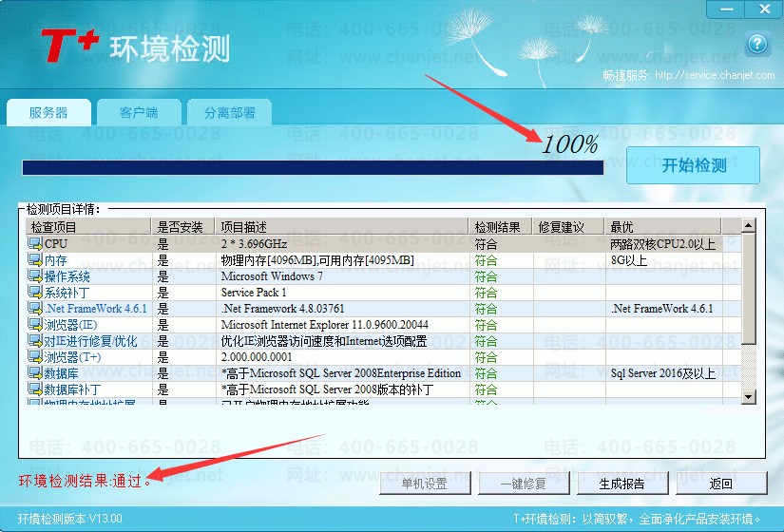Click the list scrollbar up arrow

tap(749, 225)
